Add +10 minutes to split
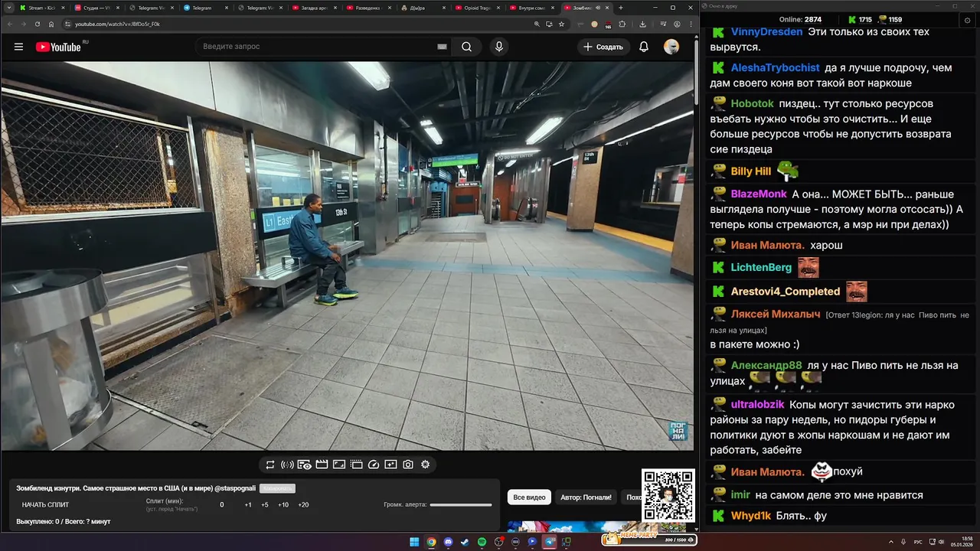The height and width of the screenshot is (551, 980). click(283, 504)
